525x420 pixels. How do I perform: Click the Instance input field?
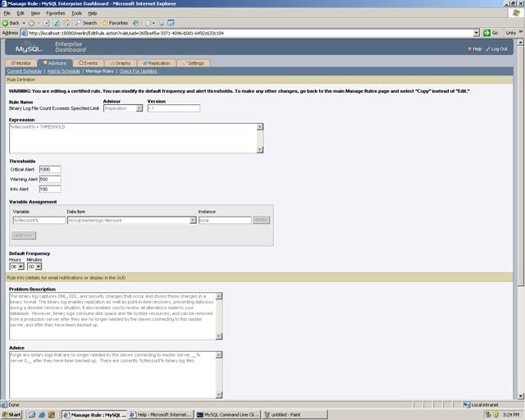[x=225, y=221]
